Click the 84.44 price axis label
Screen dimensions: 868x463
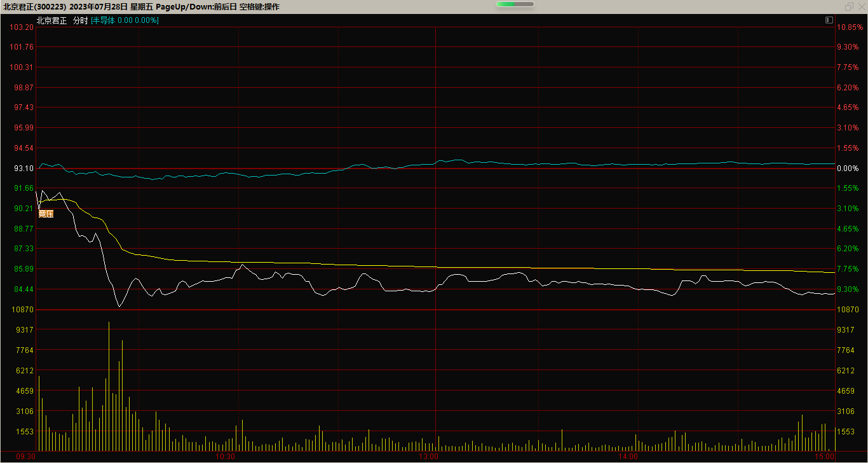(x=24, y=289)
